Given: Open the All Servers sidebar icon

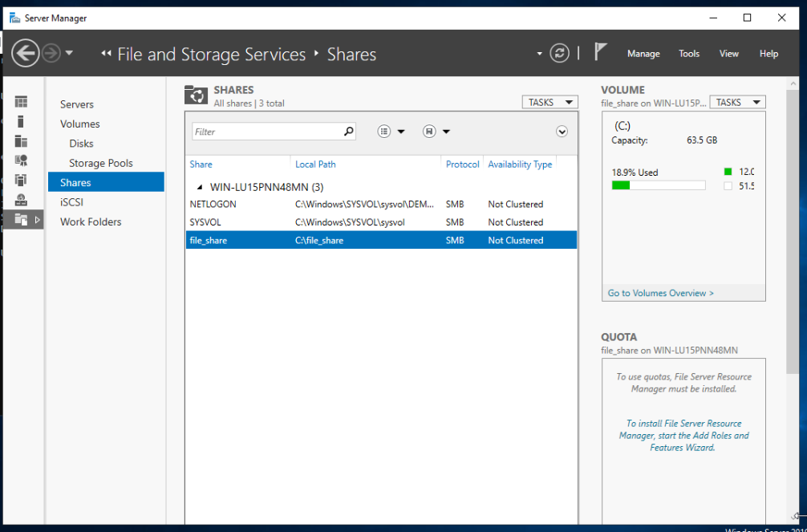Looking at the screenshot, I should click(x=21, y=141).
